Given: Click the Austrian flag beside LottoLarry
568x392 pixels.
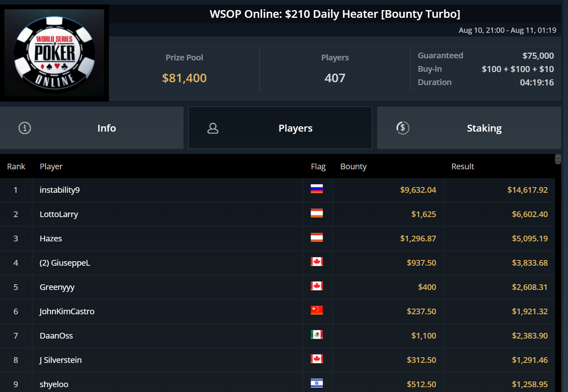Looking at the screenshot, I should tap(317, 213).
